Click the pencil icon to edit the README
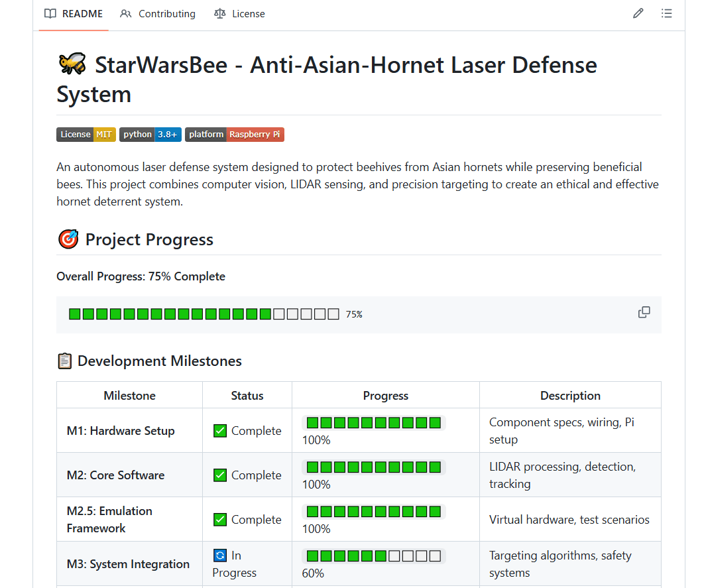Screen dimensions: 704x588 638,13
